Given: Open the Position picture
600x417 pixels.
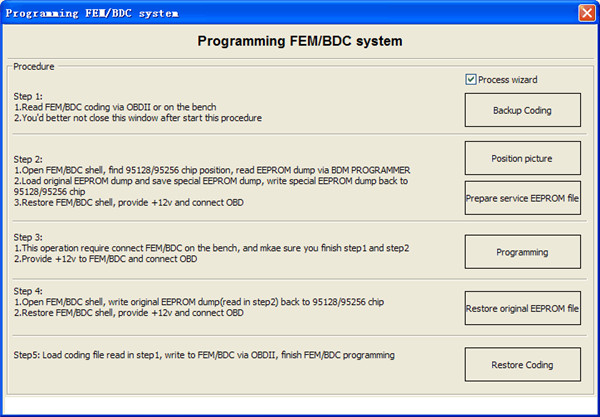Looking at the screenshot, I should [522, 158].
